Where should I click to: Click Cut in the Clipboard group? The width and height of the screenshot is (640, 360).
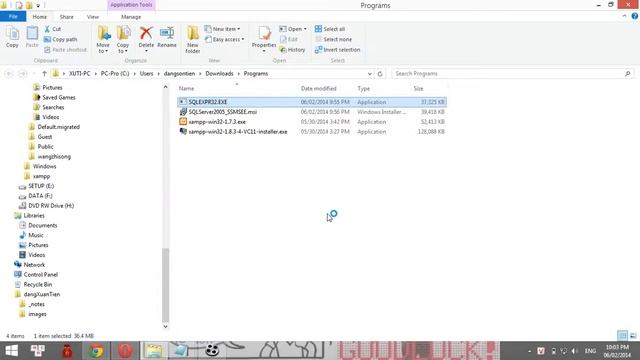[52, 29]
